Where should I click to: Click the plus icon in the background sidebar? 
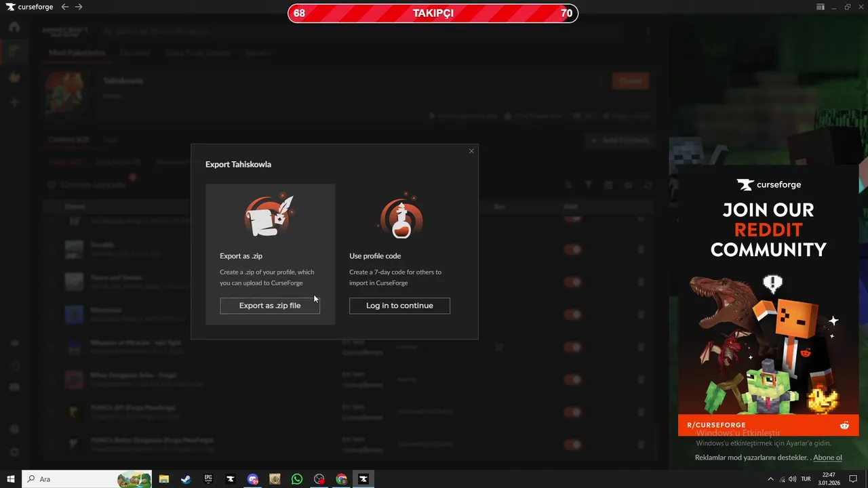[x=14, y=102]
